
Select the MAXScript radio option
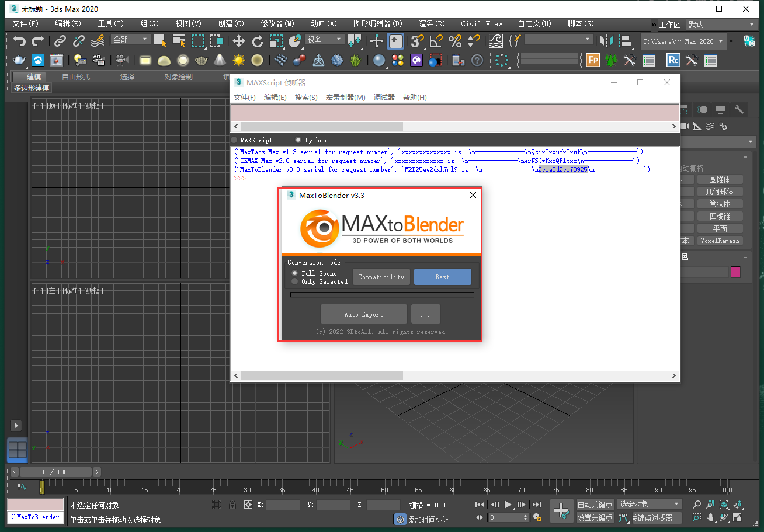(x=234, y=140)
